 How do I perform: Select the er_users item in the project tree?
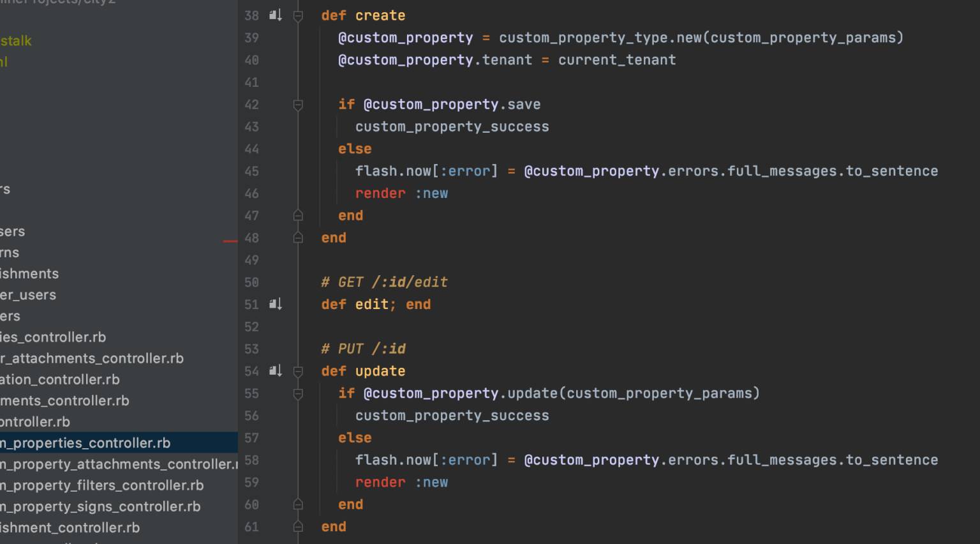point(27,294)
